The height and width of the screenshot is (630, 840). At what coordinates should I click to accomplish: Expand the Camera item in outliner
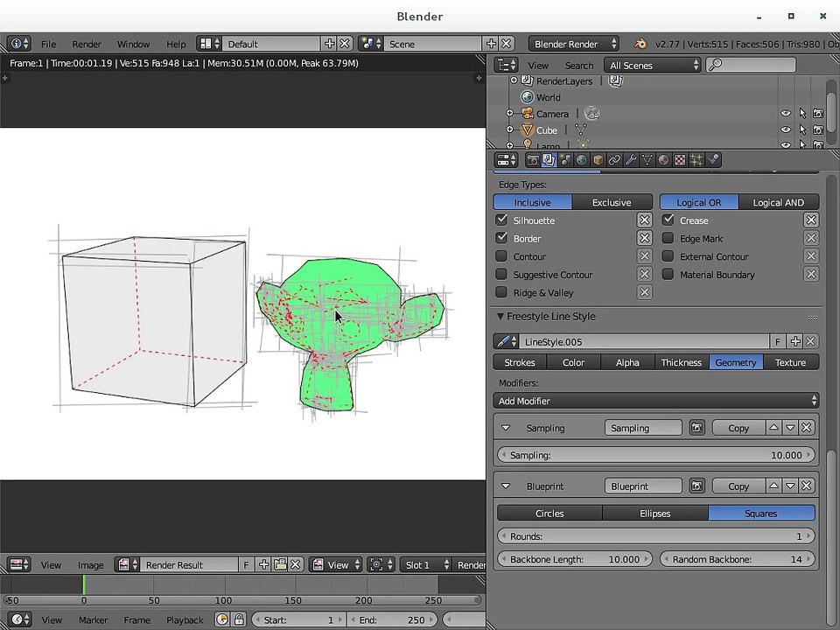(509, 113)
